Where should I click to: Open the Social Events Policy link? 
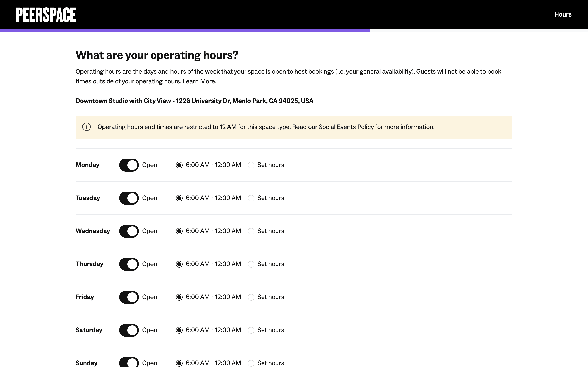[x=346, y=127]
